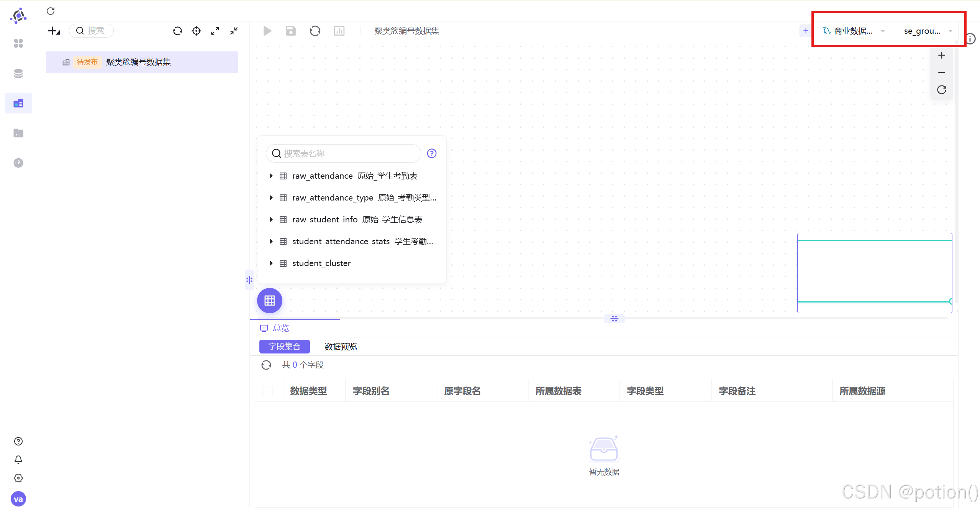Click the canvas minimap thumbnail
This screenshot has height=508, width=980.
875,273
